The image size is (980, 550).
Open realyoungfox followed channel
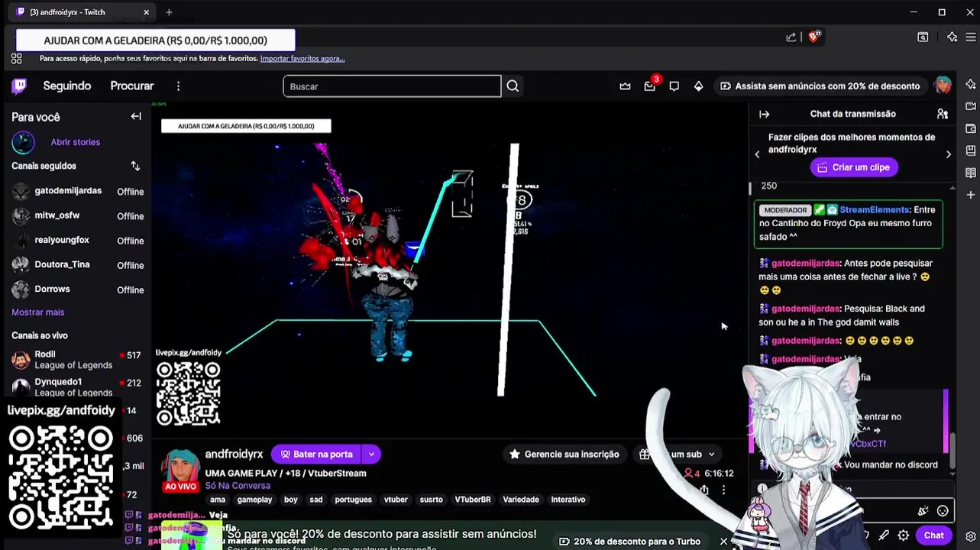[x=76, y=241]
